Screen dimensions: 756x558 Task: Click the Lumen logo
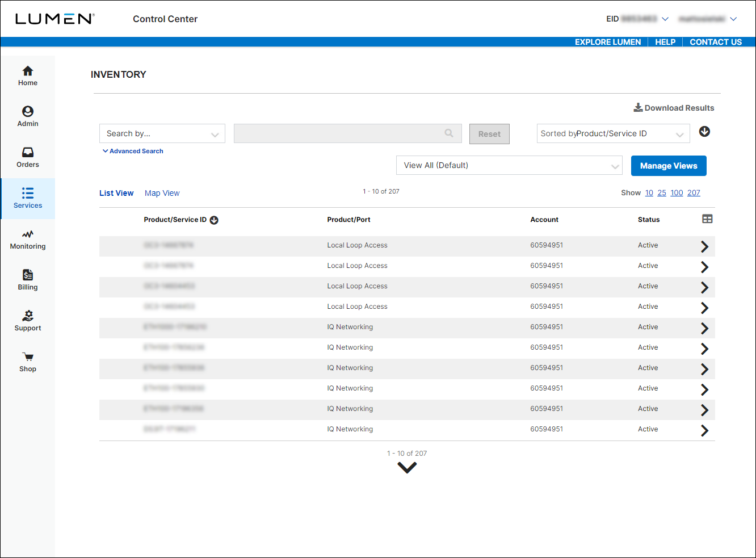(x=54, y=19)
